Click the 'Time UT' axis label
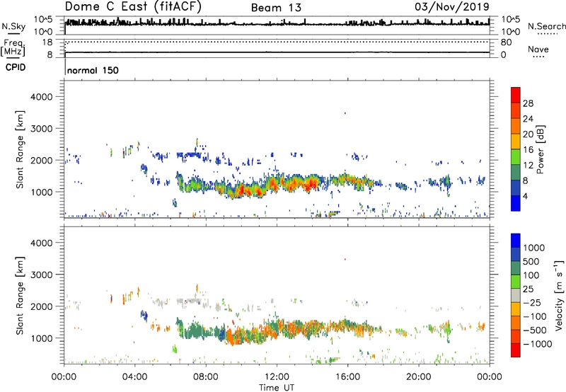The height and width of the screenshot is (392, 566). (x=277, y=388)
